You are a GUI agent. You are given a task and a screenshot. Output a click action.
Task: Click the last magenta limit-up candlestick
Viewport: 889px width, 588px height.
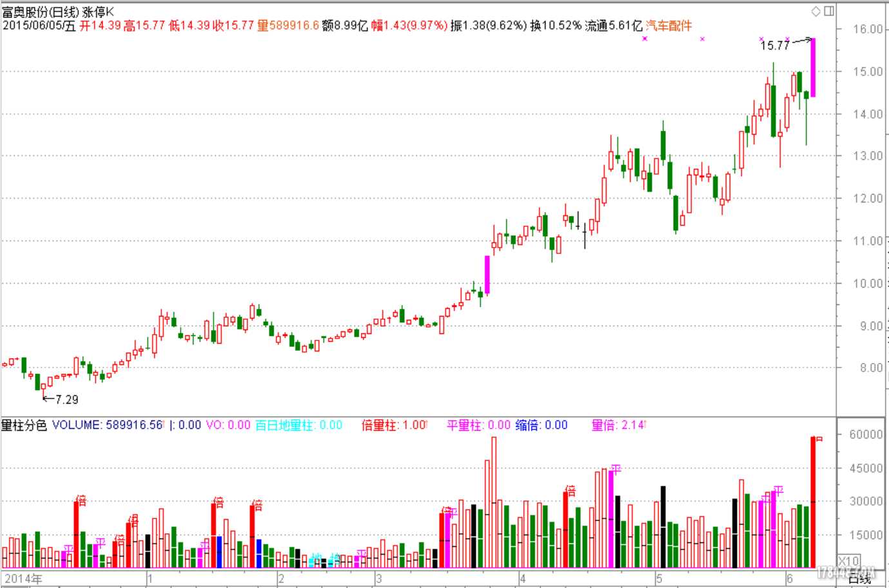(813, 68)
